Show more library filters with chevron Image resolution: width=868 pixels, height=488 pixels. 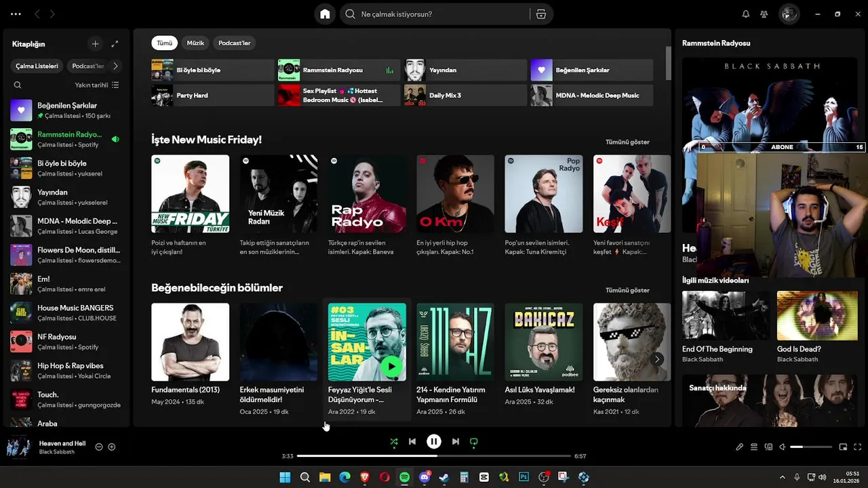click(115, 66)
